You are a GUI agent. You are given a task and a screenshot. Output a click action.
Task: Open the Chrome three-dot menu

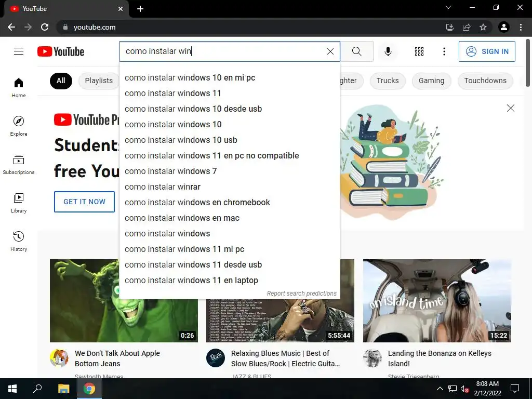click(521, 27)
